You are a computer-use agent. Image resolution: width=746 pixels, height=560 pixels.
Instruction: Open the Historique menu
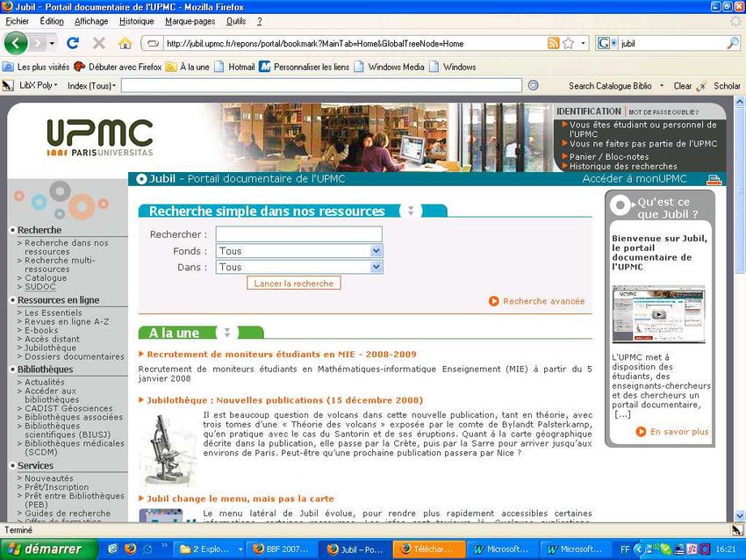pos(137,21)
